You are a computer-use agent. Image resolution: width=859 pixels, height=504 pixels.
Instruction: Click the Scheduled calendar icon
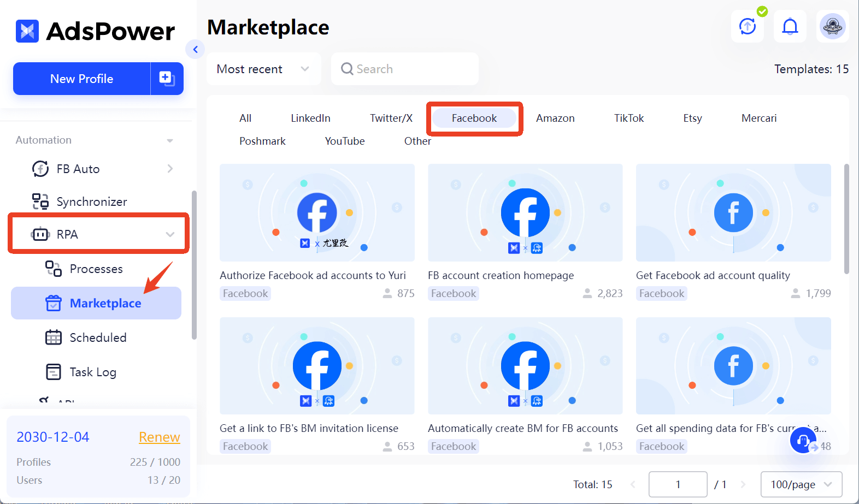54,337
